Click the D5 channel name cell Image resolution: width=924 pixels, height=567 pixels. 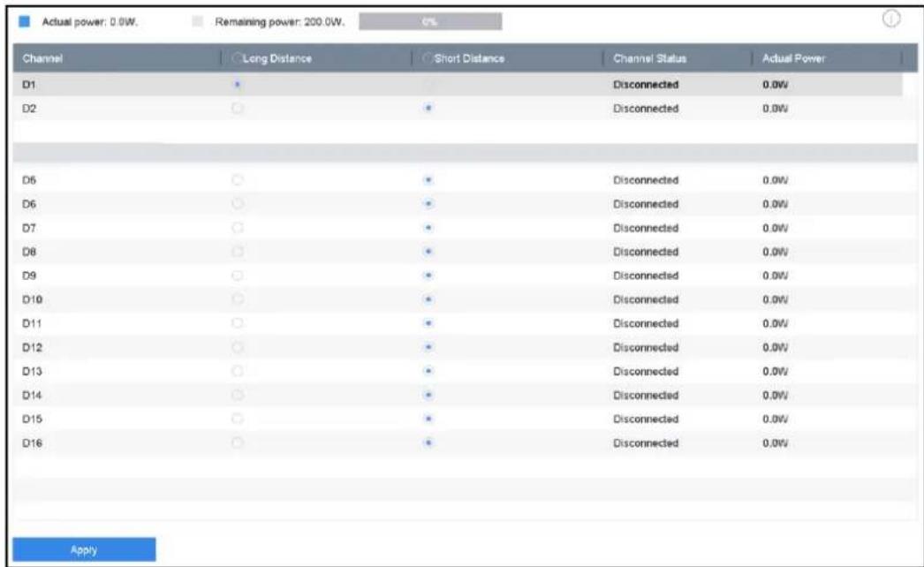tap(29, 180)
